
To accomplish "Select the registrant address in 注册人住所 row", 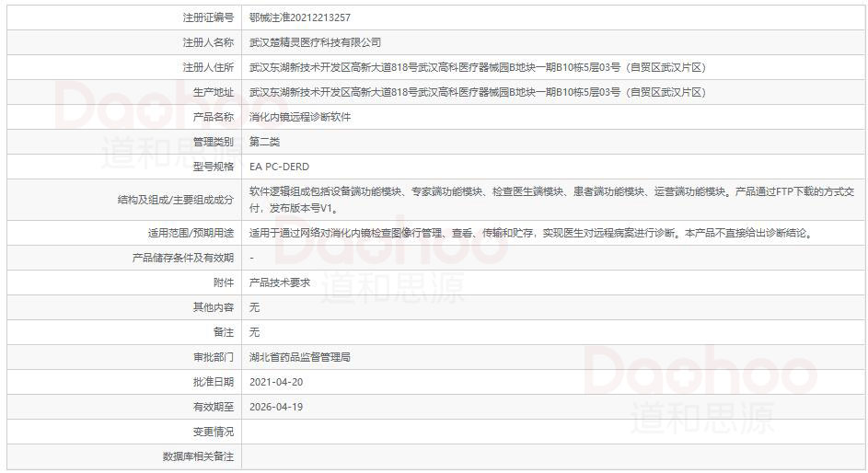I will (x=478, y=67).
